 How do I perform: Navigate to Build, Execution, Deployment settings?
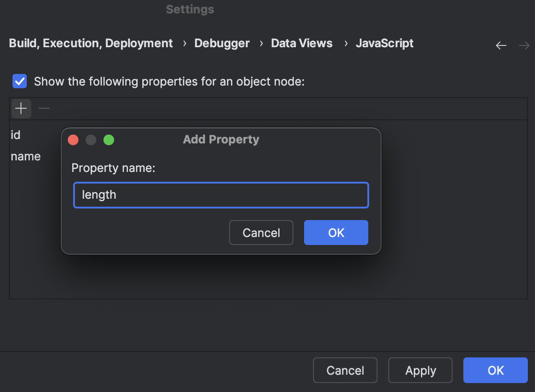click(x=91, y=43)
